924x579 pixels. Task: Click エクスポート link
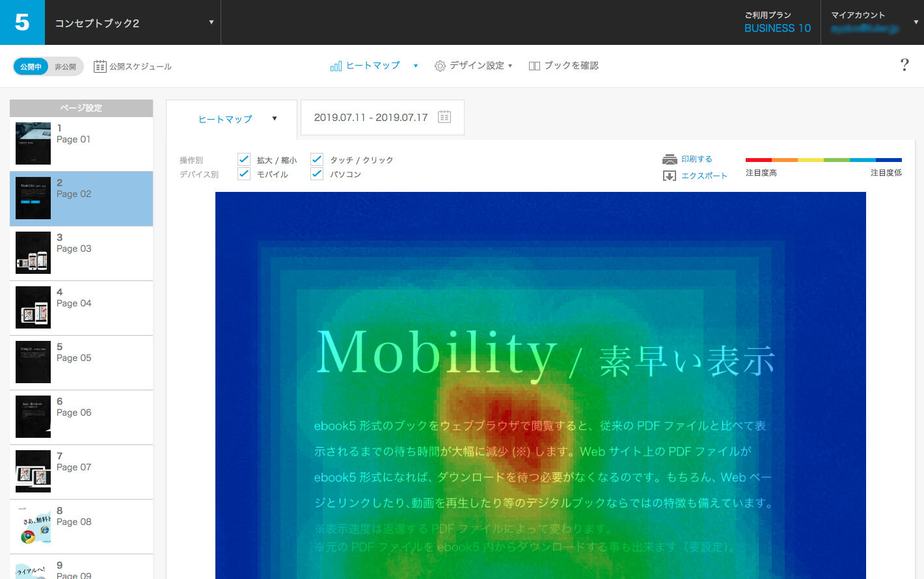[704, 176]
